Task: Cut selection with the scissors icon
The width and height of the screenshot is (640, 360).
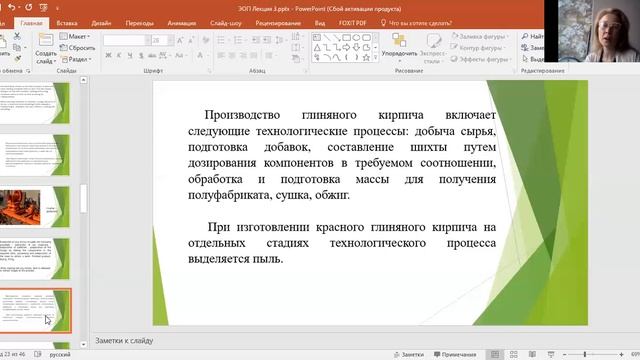Action: click(17, 36)
